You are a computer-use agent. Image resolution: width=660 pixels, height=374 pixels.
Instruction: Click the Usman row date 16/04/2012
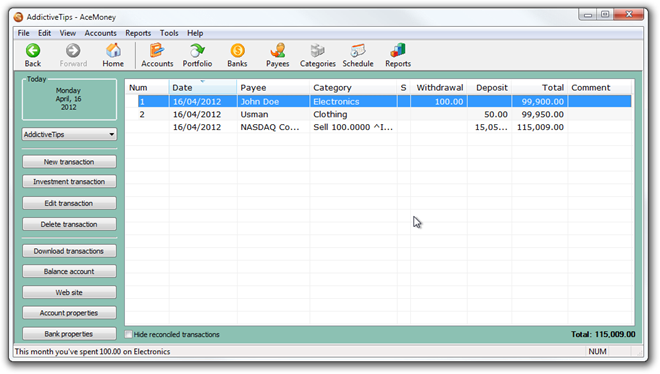pyautogui.click(x=203, y=114)
